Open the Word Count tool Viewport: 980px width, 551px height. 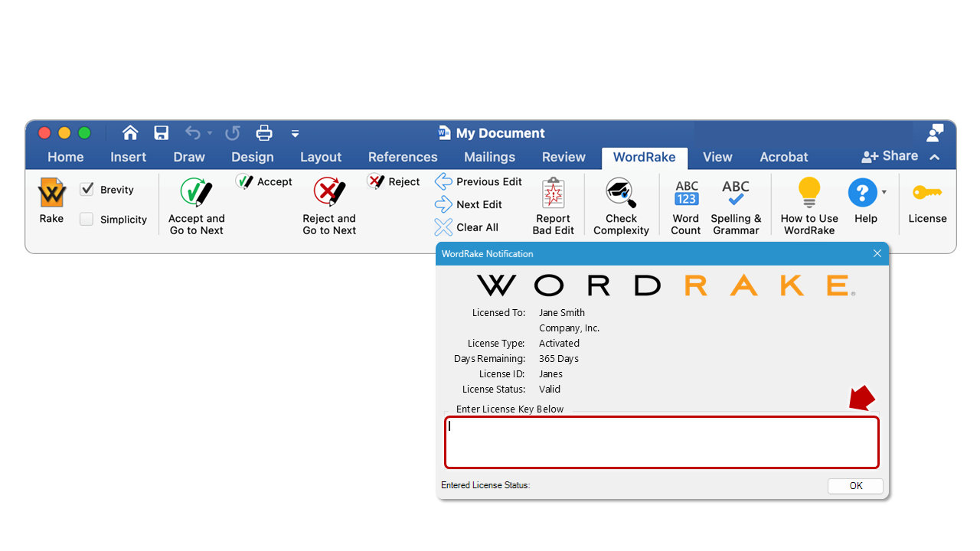pos(686,207)
